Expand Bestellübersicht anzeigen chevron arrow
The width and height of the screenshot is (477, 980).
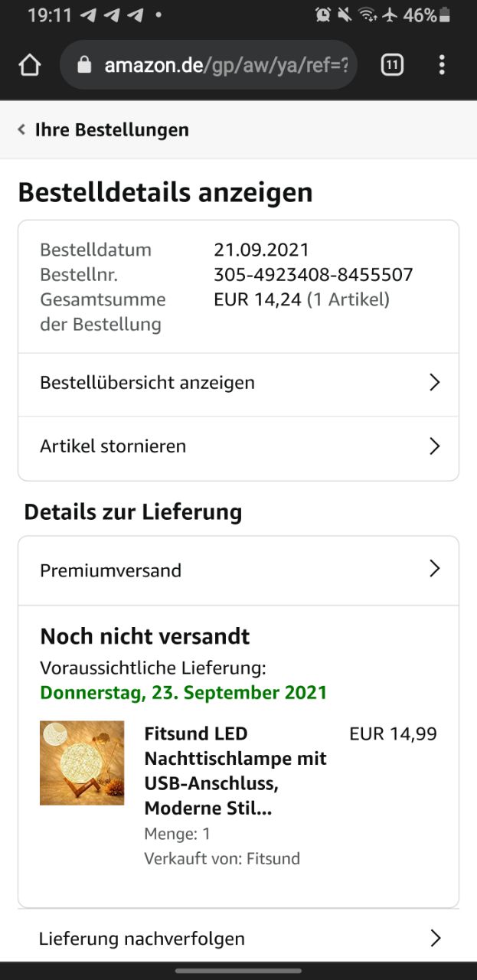434,382
